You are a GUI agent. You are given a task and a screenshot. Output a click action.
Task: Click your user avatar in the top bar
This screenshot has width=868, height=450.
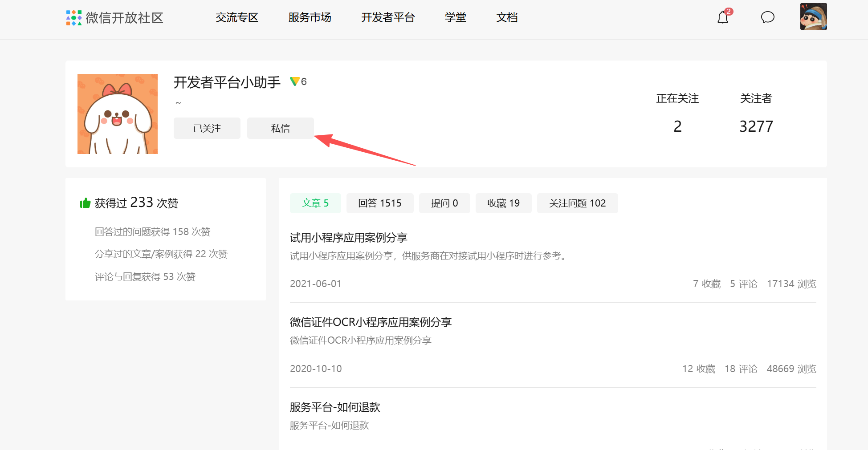click(x=813, y=16)
